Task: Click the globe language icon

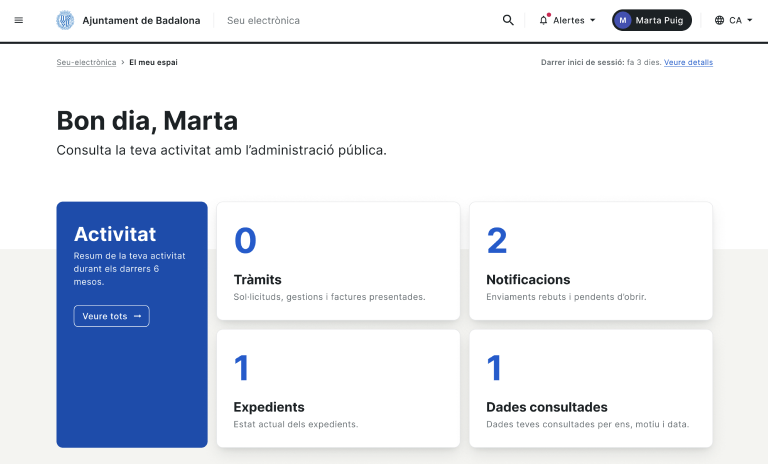Action: tap(719, 20)
